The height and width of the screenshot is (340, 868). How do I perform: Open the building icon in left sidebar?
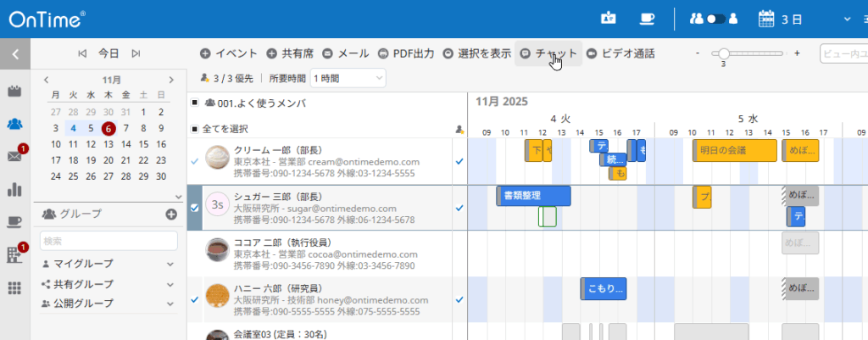(14, 254)
